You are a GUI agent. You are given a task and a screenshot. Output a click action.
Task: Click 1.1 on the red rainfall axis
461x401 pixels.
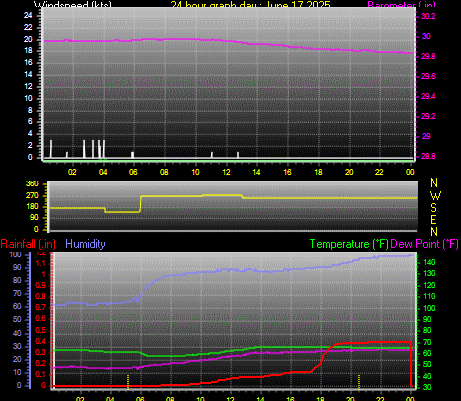(41, 264)
